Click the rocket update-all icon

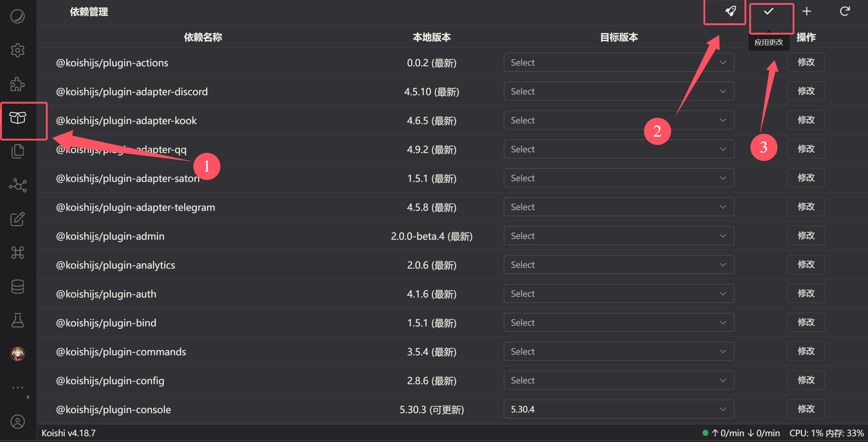[x=731, y=11]
